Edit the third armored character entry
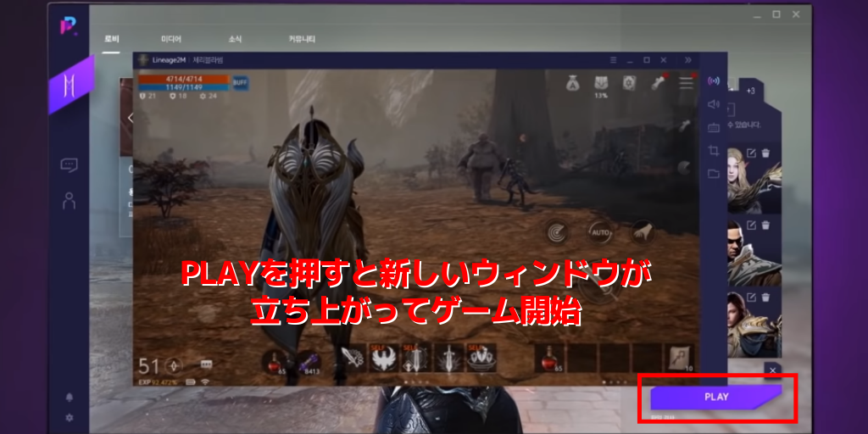The width and height of the screenshot is (868, 434). point(751,298)
